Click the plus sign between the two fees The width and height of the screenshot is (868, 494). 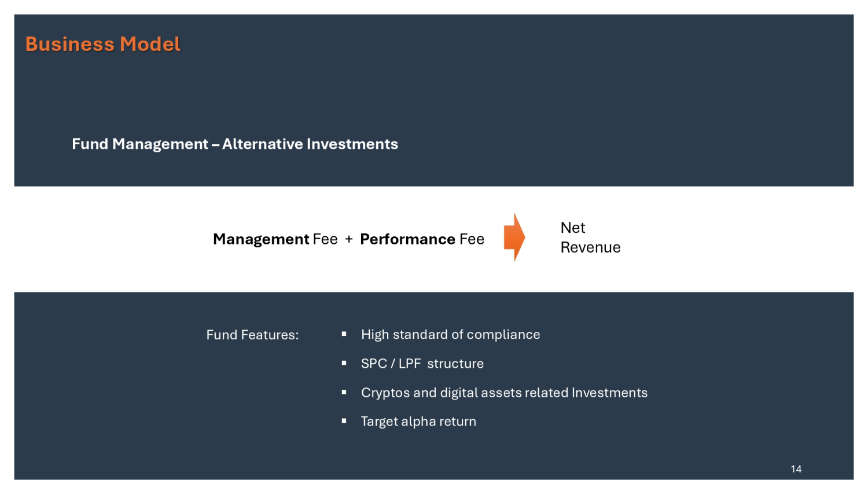(x=349, y=239)
